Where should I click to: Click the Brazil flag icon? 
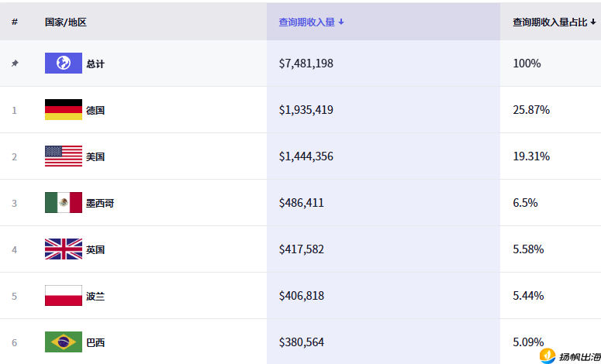click(64, 342)
